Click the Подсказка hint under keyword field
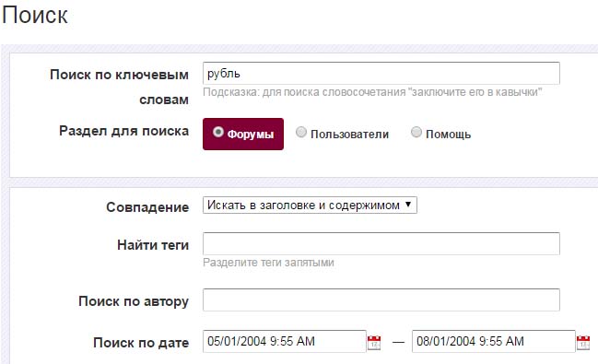598x364 pixels. (x=372, y=92)
